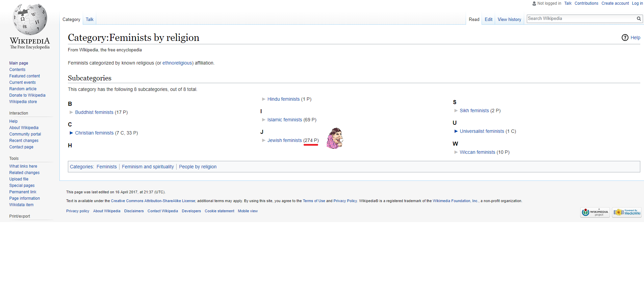Image resolution: width=644 pixels, height=291 pixels.
Task: Open the Islamic feminists link
Action: (285, 120)
